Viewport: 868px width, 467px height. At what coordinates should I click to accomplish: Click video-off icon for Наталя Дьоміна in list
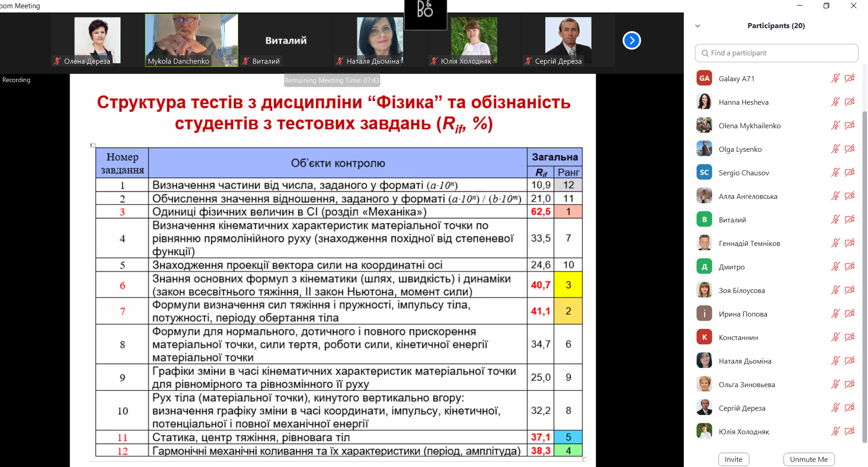click(850, 361)
